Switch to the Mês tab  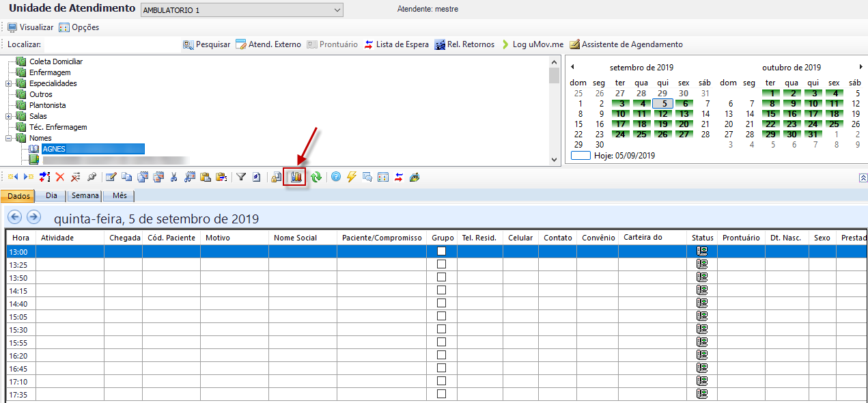[x=120, y=196]
